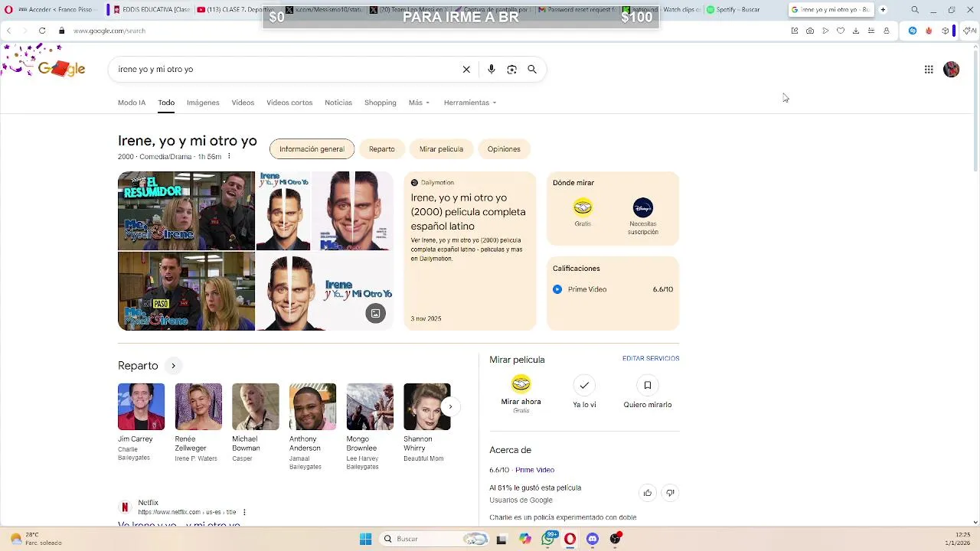Open the Opera player icon in toolbar
This screenshot has height=551, width=980.
click(x=825, y=31)
